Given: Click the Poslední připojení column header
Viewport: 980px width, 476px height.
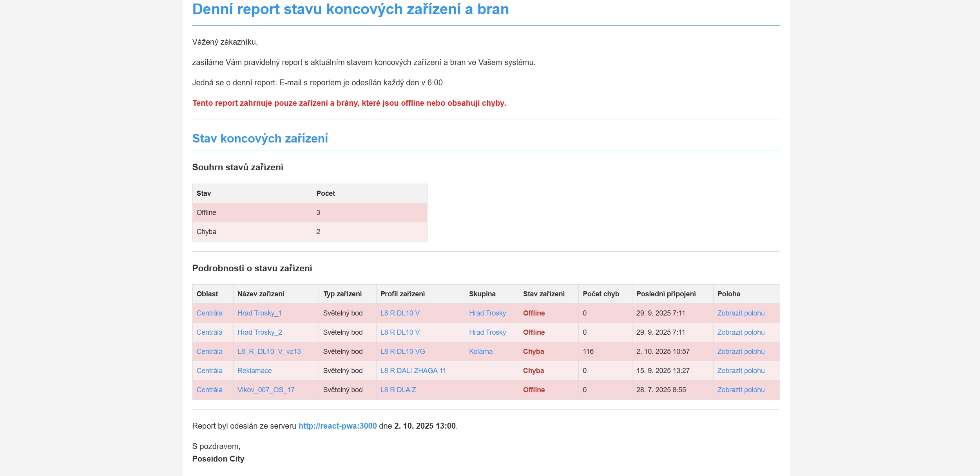Looking at the screenshot, I should click(x=666, y=294).
